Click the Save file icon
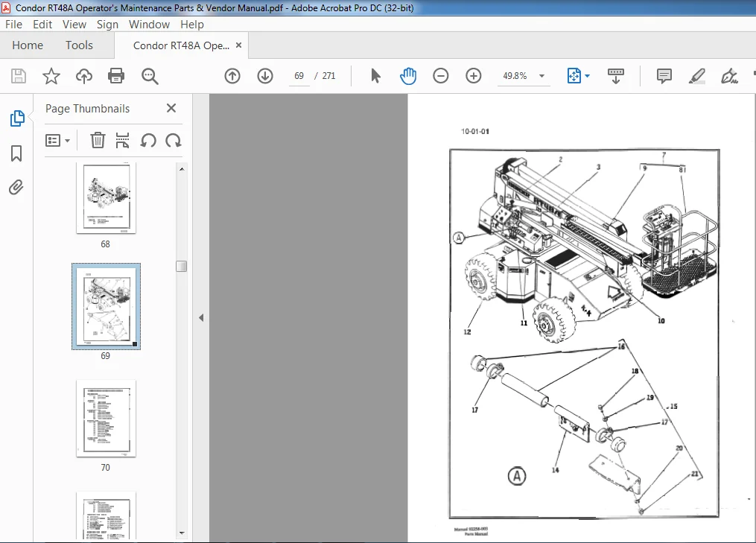Viewport: 756px width, 543px height. click(19, 76)
